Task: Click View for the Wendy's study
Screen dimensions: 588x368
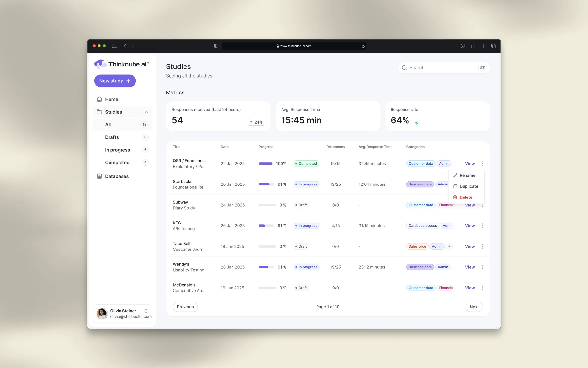Action: coord(470,267)
